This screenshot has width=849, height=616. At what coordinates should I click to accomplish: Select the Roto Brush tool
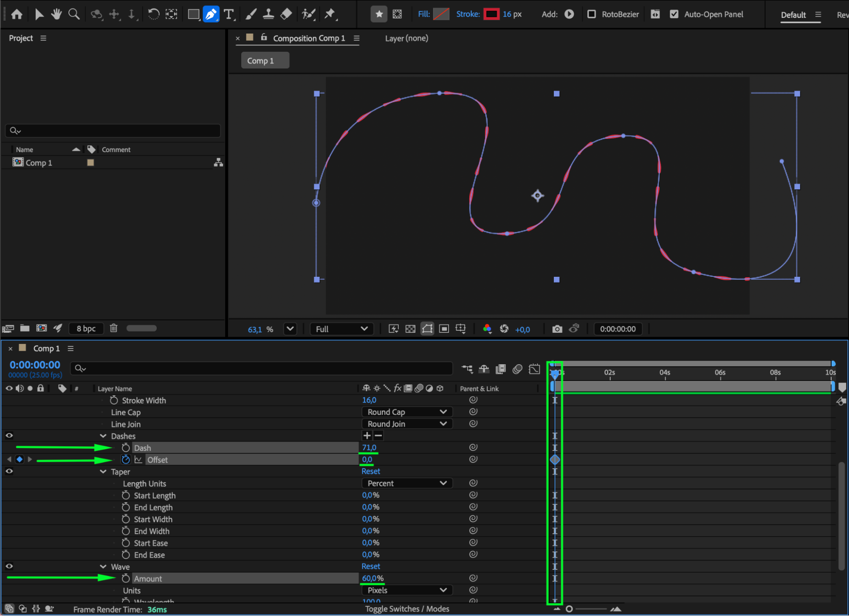pyautogui.click(x=309, y=14)
